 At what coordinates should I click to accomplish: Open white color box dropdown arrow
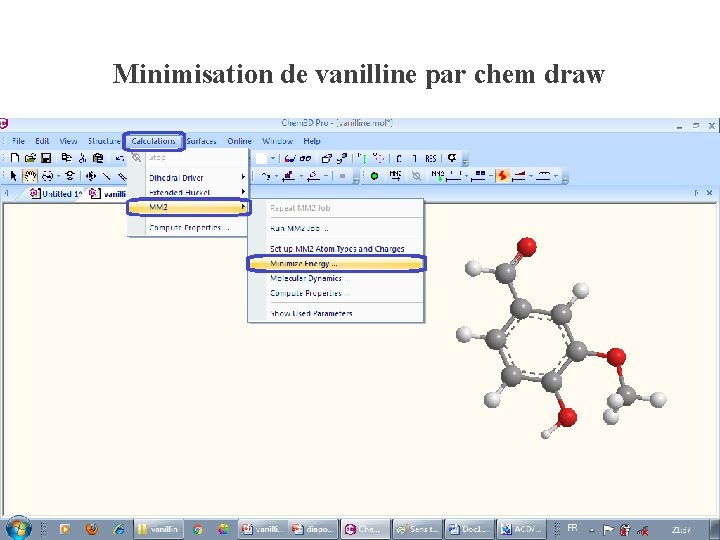273,158
